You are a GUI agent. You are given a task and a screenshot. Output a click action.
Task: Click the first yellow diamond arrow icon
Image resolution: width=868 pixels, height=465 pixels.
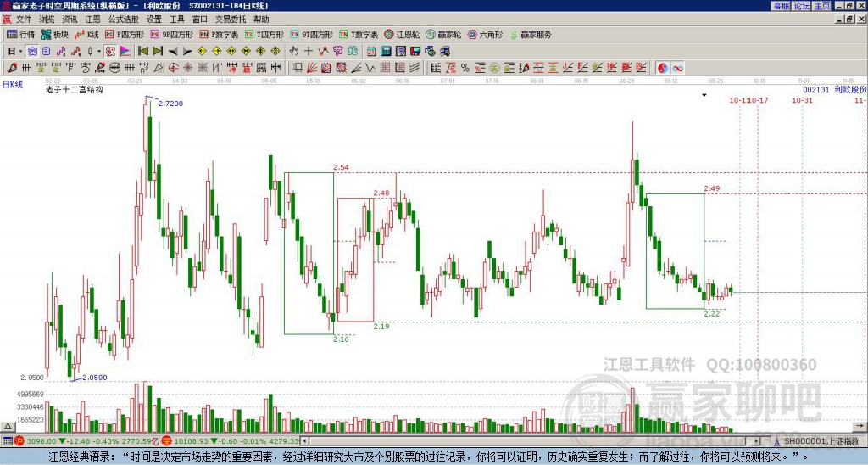(202, 51)
